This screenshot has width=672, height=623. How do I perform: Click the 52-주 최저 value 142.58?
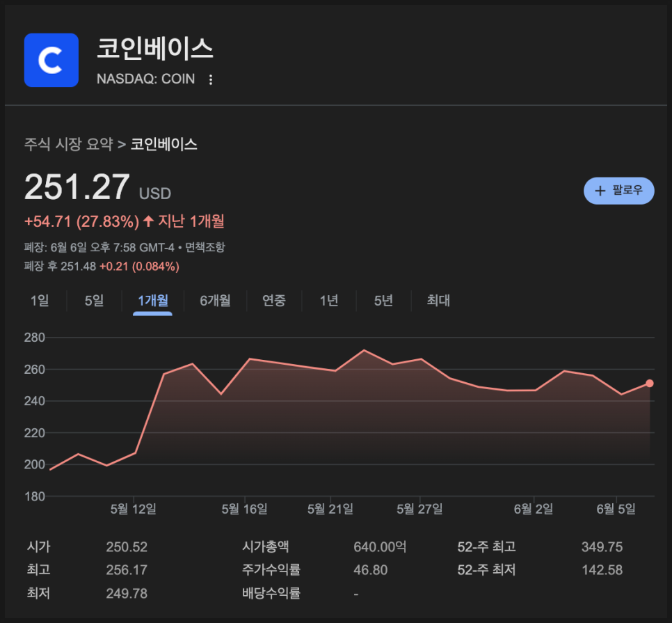pyautogui.click(x=602, y=570)
